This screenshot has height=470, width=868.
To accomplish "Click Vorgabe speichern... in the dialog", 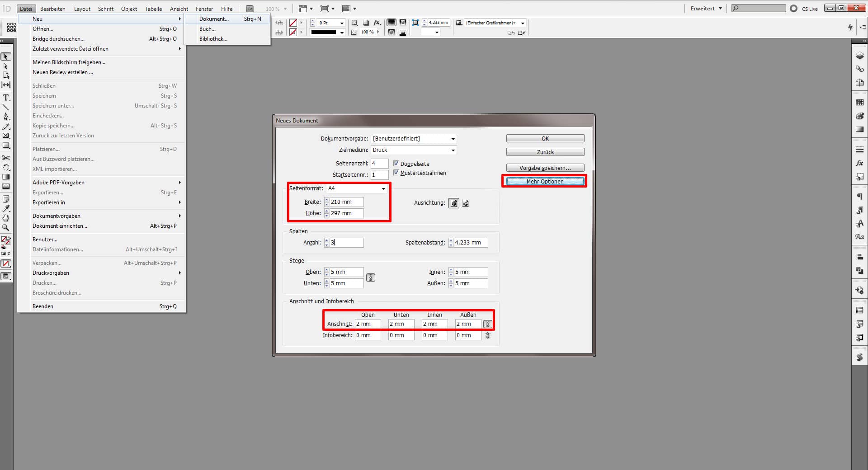I will (x=545, y=168).
